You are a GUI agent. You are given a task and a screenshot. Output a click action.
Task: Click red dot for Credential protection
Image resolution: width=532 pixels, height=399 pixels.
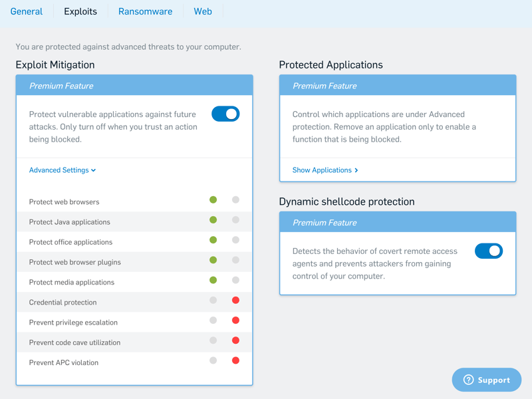[x=235, y=300]
